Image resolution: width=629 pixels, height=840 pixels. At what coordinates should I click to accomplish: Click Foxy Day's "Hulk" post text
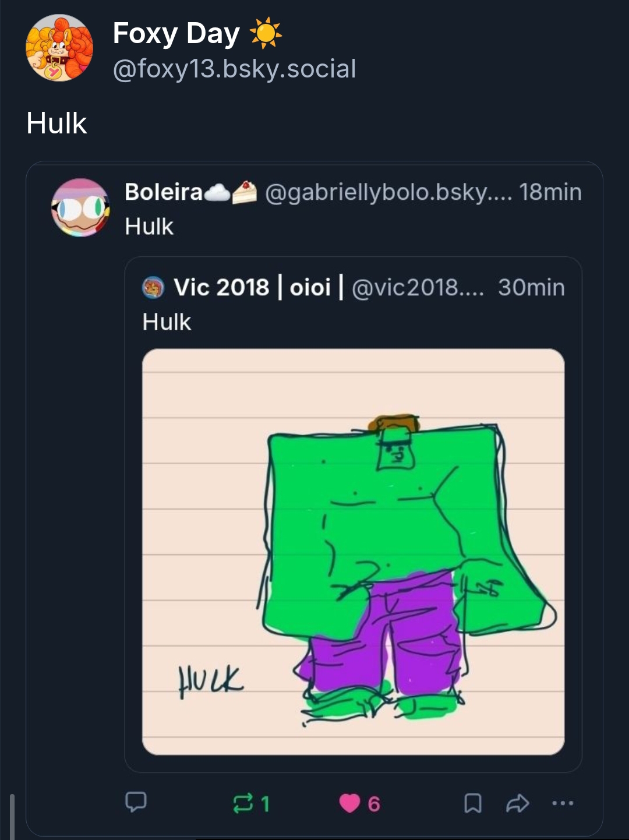pos(56,123)
